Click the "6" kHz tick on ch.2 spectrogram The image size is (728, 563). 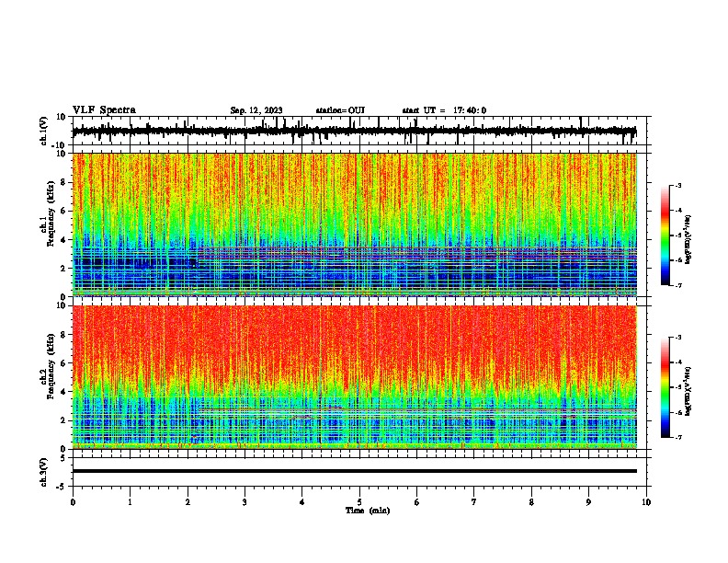63,363
